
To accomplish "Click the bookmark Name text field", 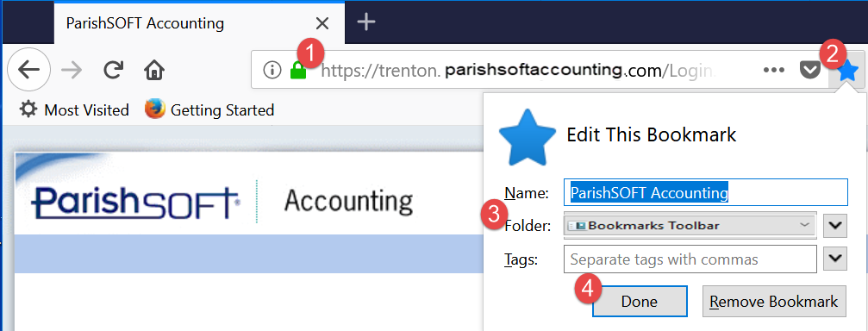I will 706,192.
